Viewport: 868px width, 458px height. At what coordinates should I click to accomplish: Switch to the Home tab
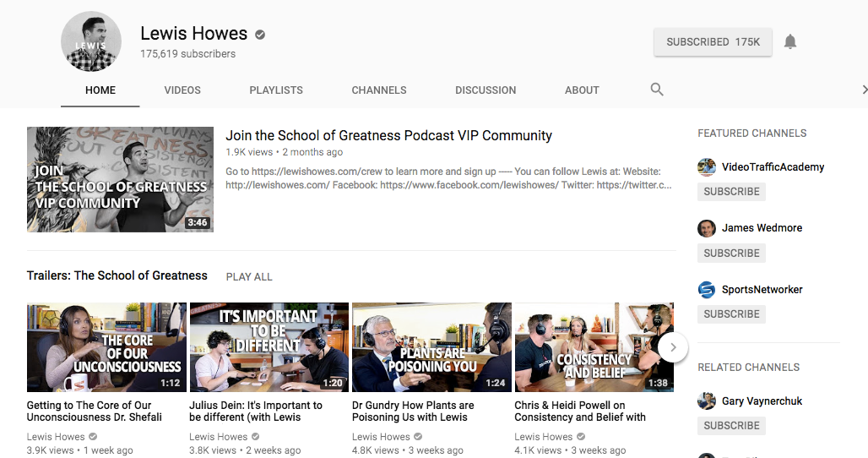pos(100,90)
